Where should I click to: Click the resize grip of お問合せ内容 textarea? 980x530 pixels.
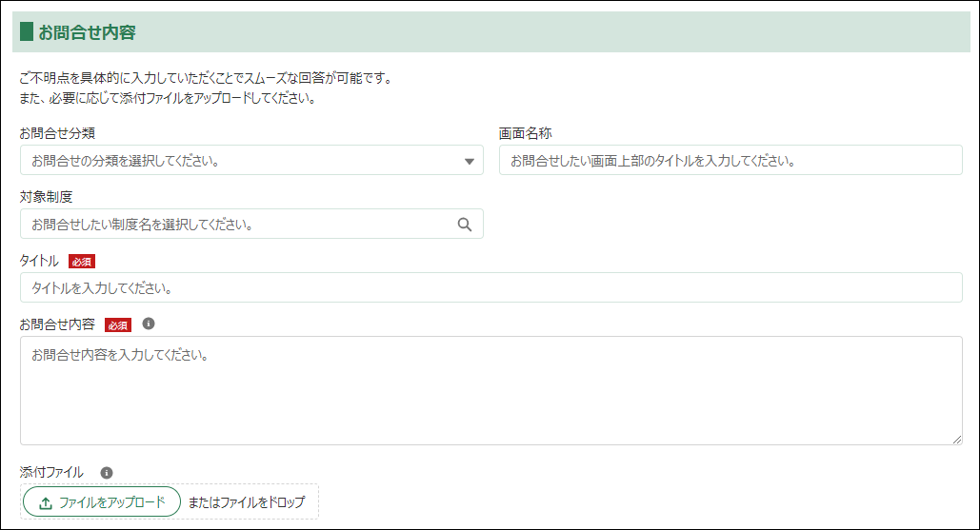click(956, 439)
